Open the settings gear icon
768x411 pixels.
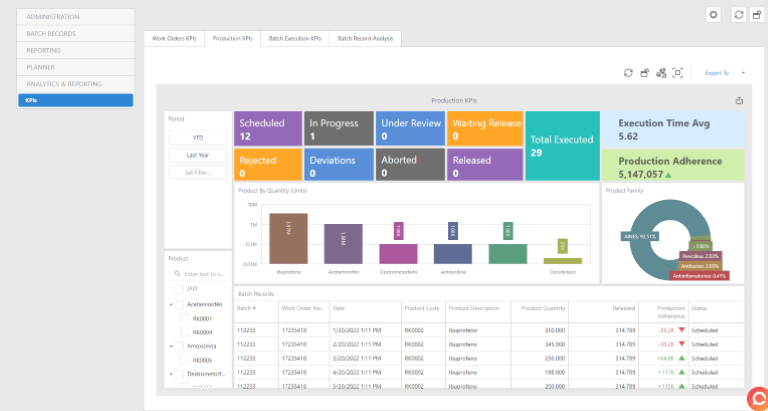[712, 14]
